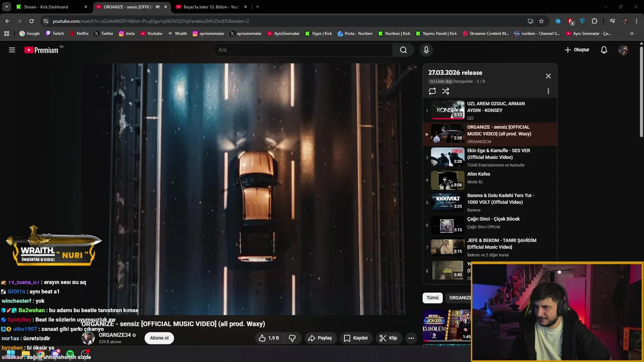Reload the YouTube page
Image resolution: width=644 pixels, height=362 pixels.
tap(31, 21)
